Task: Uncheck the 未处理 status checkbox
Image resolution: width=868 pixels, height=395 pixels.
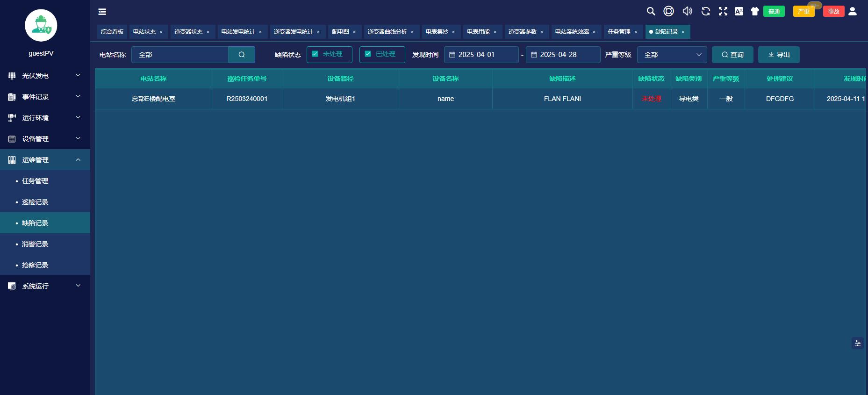Action: pyautogui.click(x=315, y=54)
